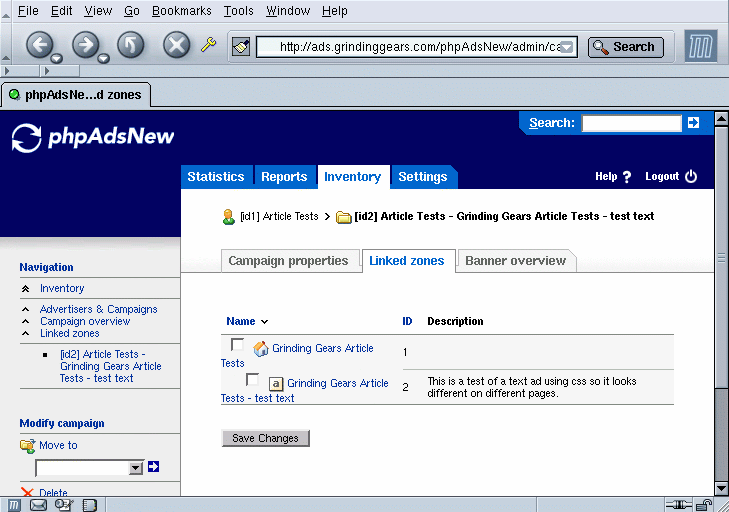Screen dimensions: 729x512
Task: Open the Help menu in menu bar
Action: [335, 10]
